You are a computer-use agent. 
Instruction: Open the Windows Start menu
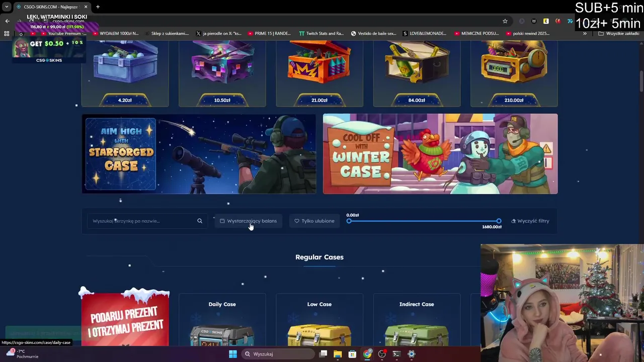(x=232, y=354)
